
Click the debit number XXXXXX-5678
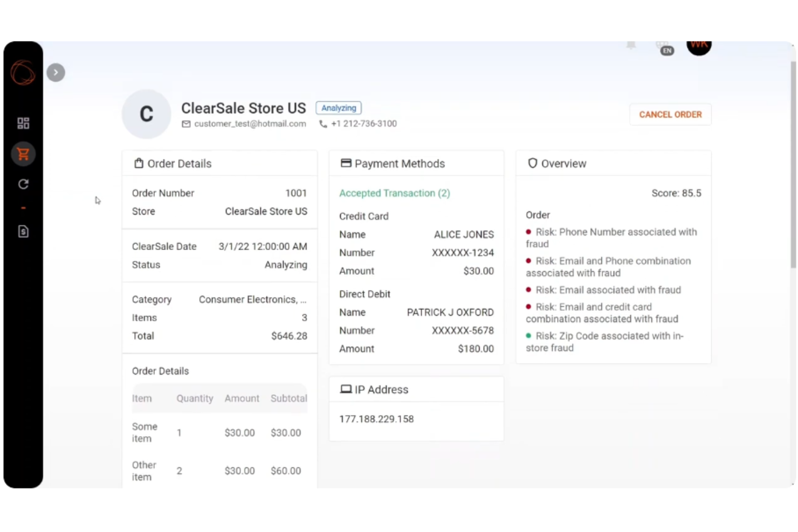[463, 330]
